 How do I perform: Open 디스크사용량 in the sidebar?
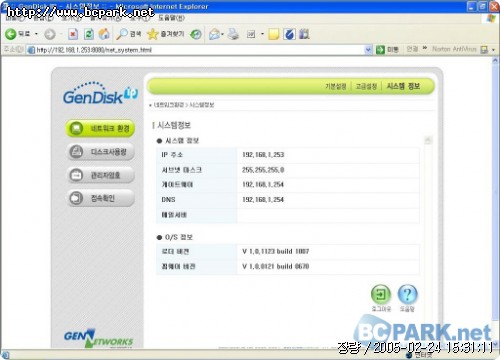point(100,152)
